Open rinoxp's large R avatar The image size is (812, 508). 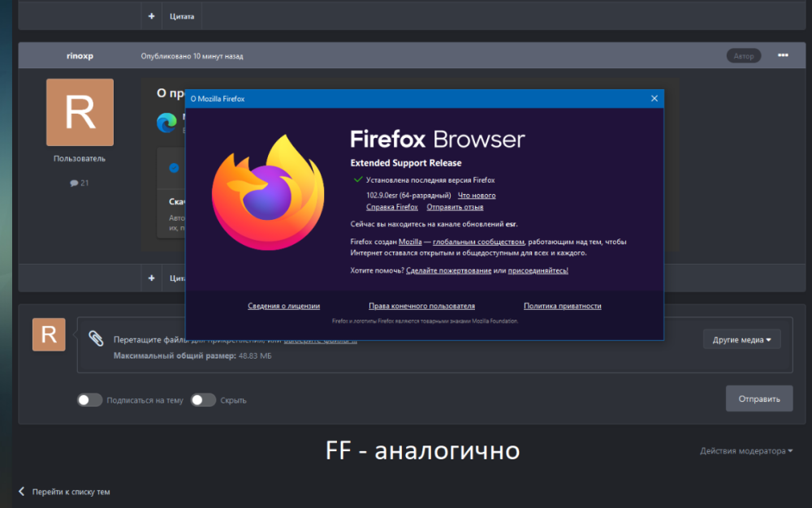(x=80, y=113)
